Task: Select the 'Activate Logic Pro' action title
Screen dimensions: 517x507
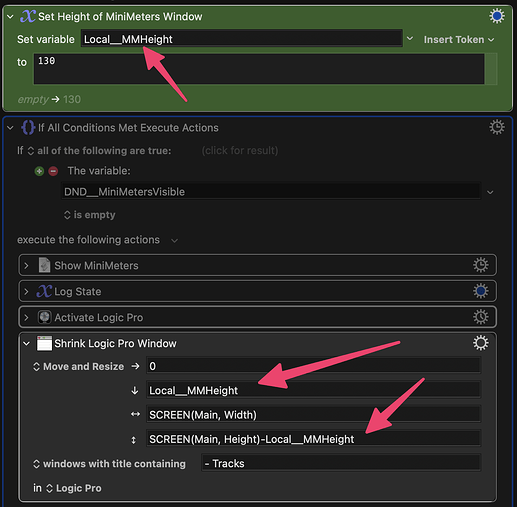Action: pos(99,318)
